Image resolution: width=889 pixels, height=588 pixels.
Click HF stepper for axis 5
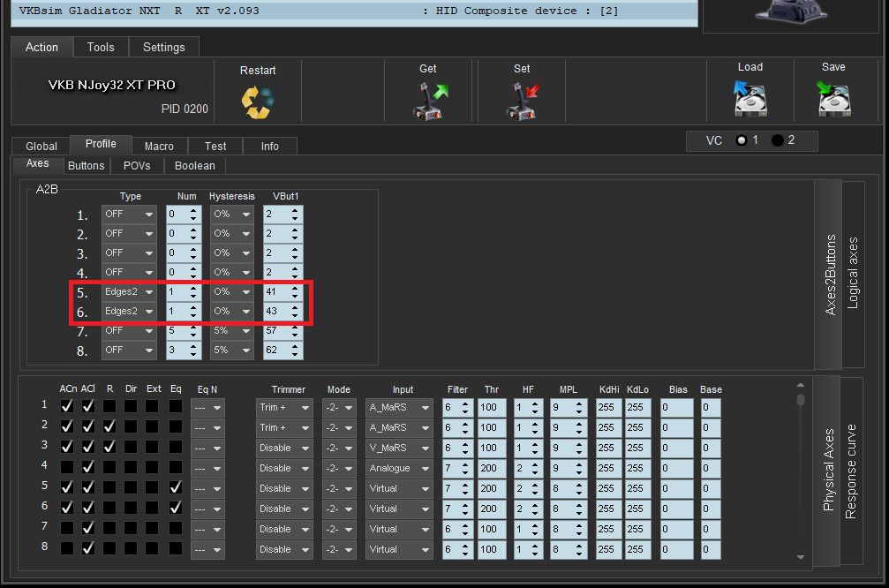[x=528, y=489]
